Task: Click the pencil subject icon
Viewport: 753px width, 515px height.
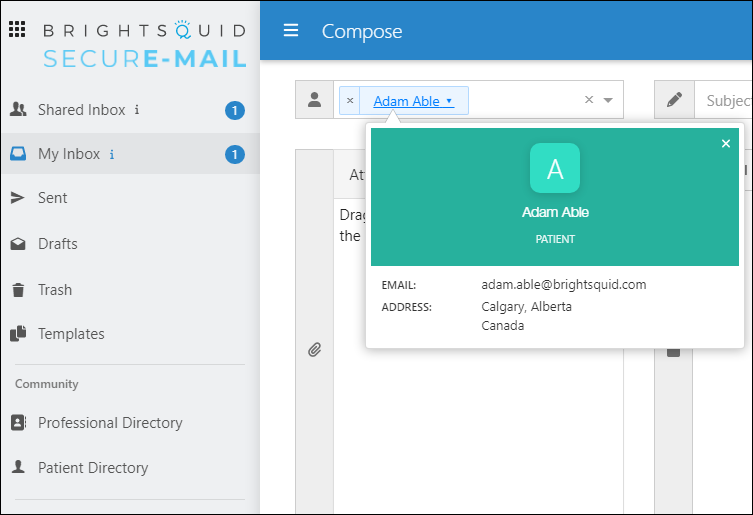Action: pos(674,100)
